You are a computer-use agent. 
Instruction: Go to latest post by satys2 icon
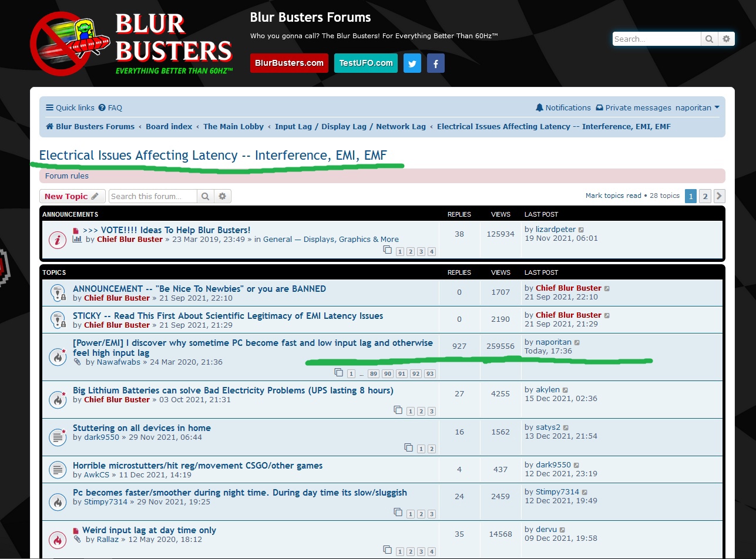(x=566, y=427)
